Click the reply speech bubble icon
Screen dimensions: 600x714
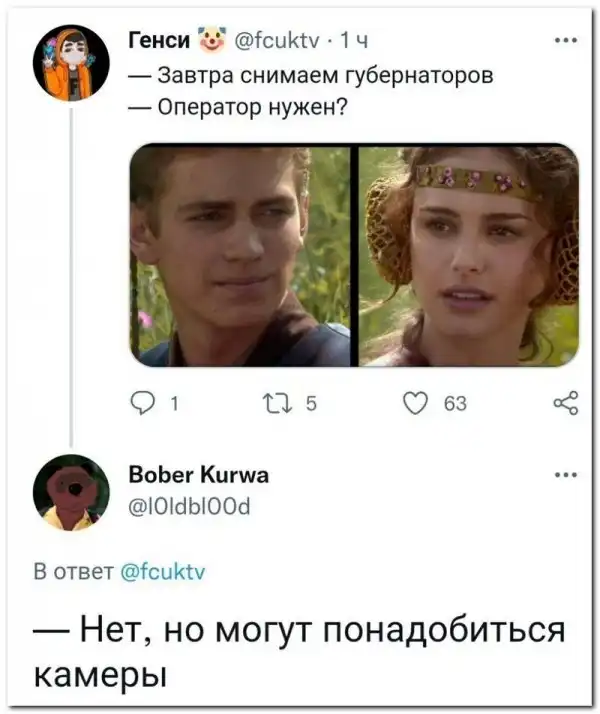[144, 403]
